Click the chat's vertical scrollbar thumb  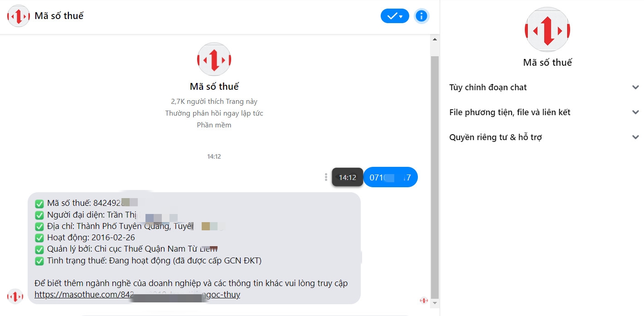tap(435, 177)
